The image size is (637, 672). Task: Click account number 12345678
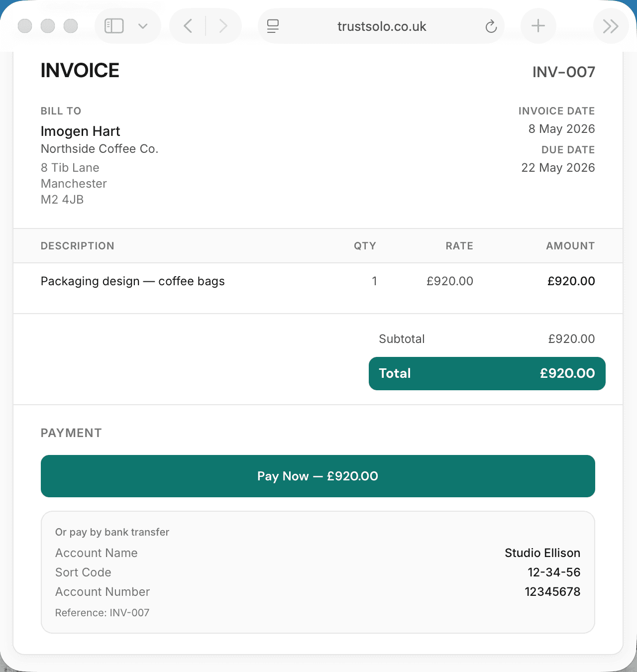point(553,592)
